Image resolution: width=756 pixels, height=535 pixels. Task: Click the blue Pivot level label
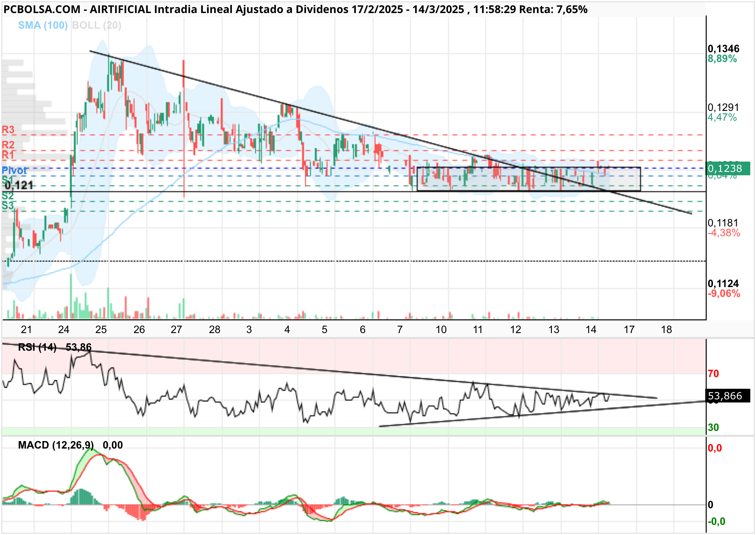(x=14, y=170)
